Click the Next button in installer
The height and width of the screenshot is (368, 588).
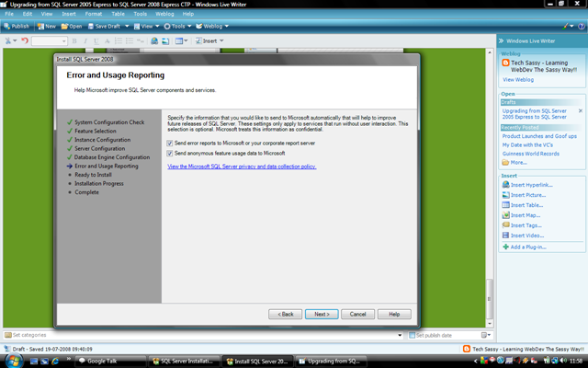coord(322,314)
